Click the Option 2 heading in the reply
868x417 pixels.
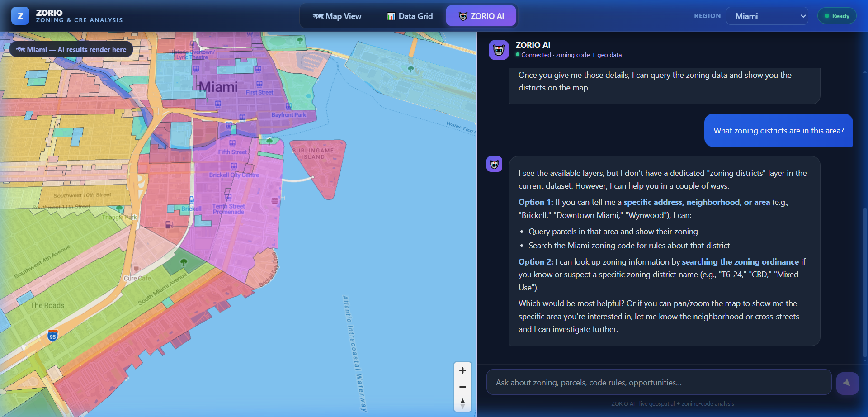[536, 261]
